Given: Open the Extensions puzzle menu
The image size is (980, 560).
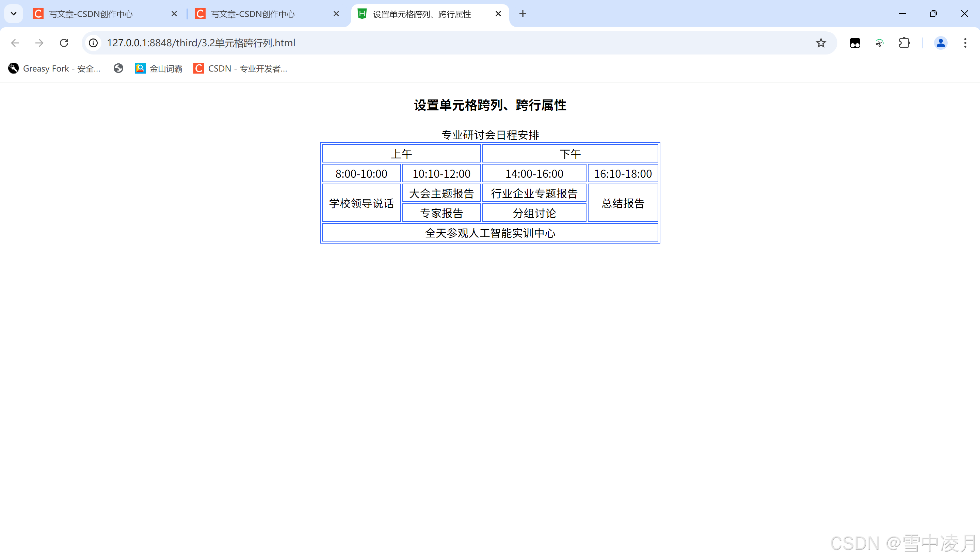Looking at the screenshot, I should pos(904,43).
